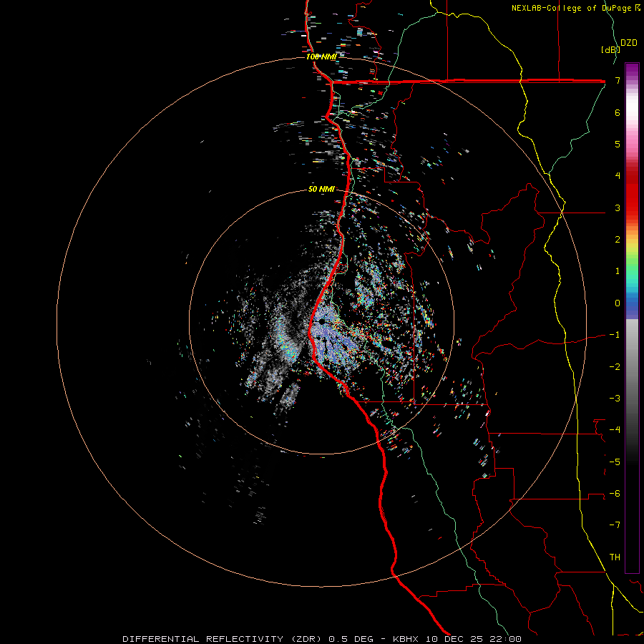
Task: Click the 7 value on the color scale
Action: click(x=618, y=80)
